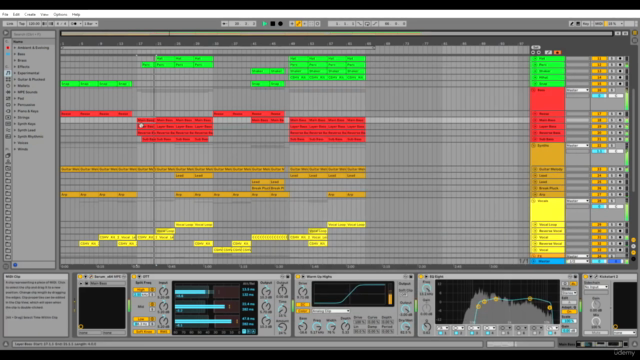The width and height of the screenshot is (640, 360).
Task: Select the Plug-ins category icon
Action: (8, 111)
